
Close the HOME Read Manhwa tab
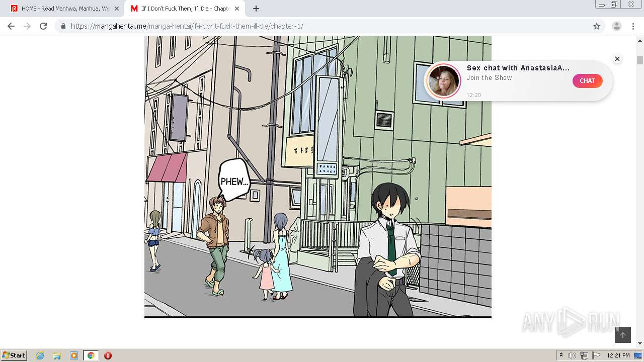117,9
